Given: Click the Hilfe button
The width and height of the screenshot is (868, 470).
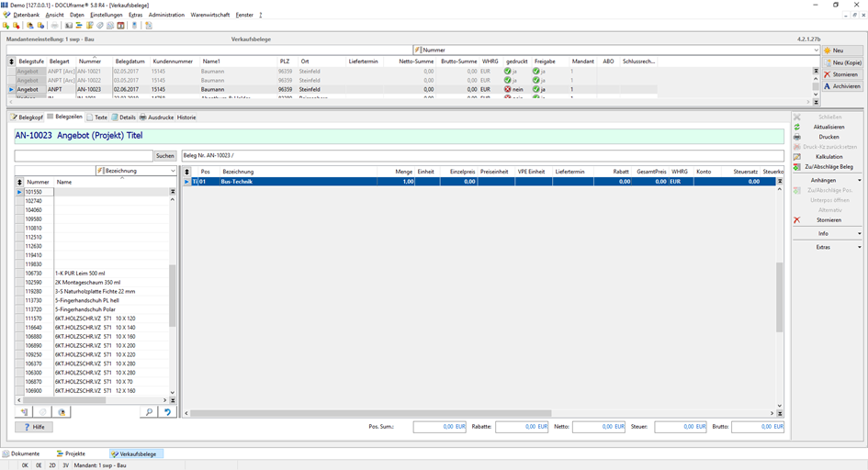Looking at the screenshot, I should click(34, 427).
